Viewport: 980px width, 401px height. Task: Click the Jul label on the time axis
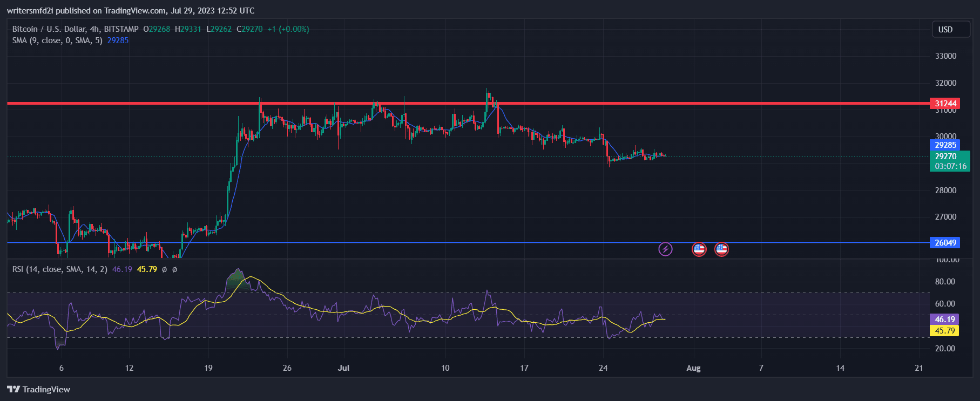[343, 368]
